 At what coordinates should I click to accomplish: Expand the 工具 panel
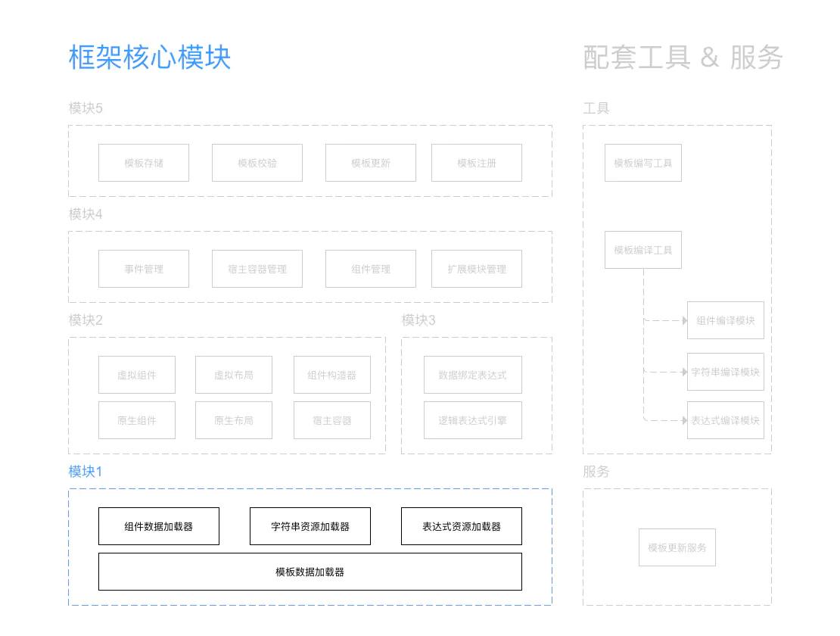(595, 108)
